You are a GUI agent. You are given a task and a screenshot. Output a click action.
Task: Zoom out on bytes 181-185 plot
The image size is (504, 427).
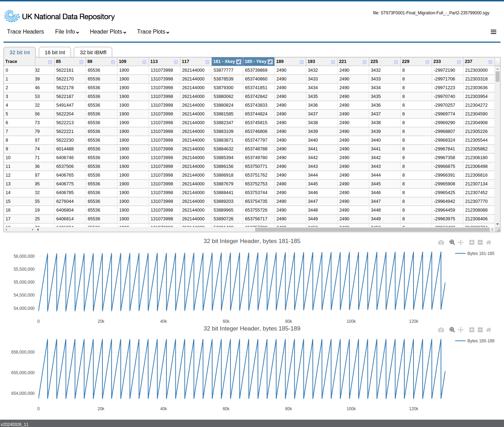tap(480, 242)
